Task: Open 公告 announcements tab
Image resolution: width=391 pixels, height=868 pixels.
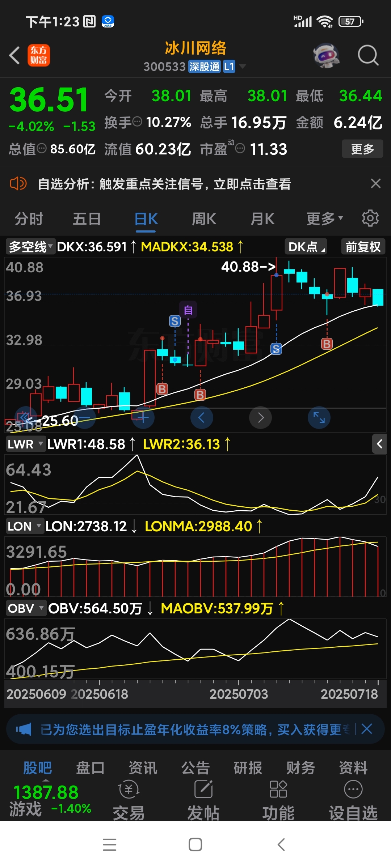Action: (x=195, y=767)
